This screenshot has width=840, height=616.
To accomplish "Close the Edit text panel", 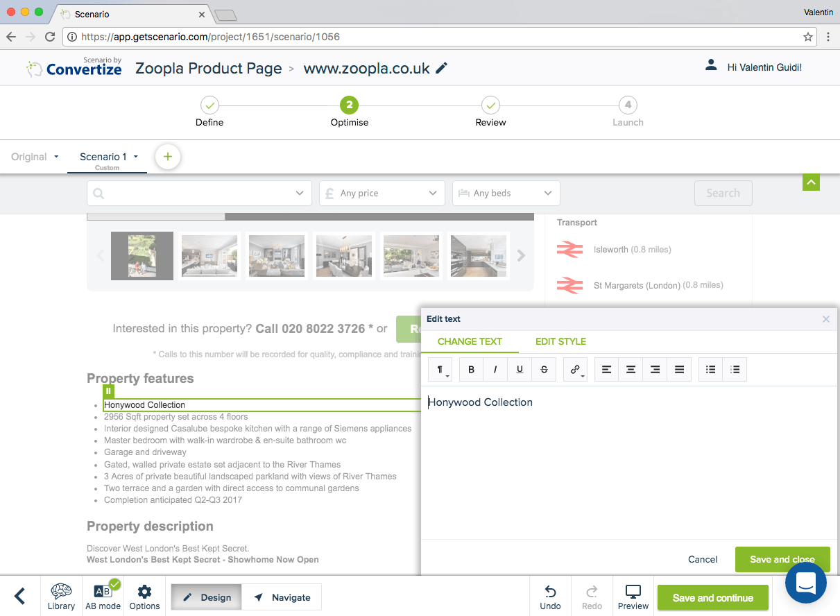I will coord(826,319).
